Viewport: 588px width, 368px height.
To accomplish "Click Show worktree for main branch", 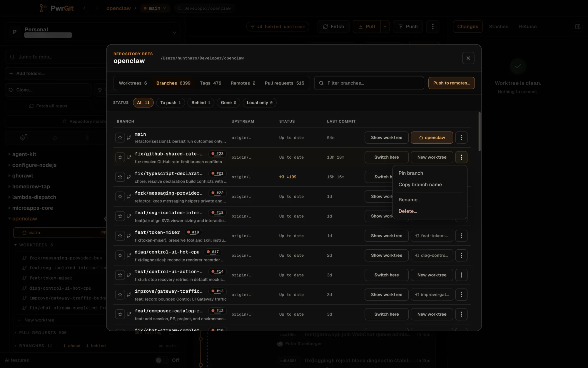I will tap(387, 137).
